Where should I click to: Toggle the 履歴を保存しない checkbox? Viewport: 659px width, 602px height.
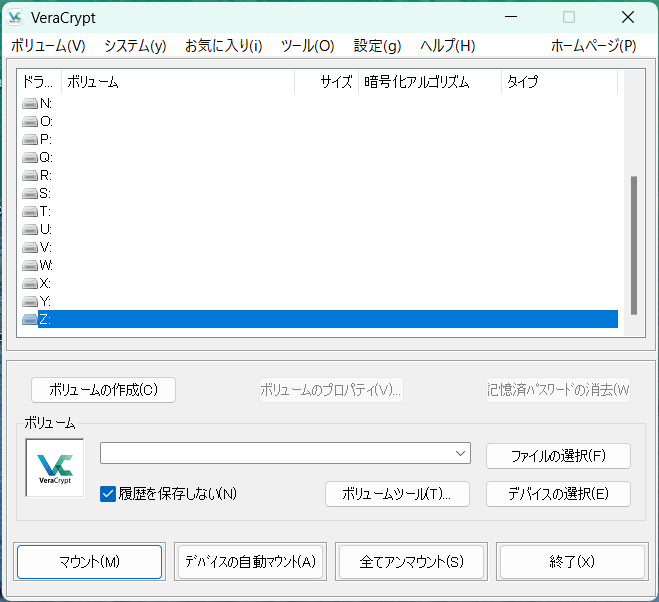point(109,493)
